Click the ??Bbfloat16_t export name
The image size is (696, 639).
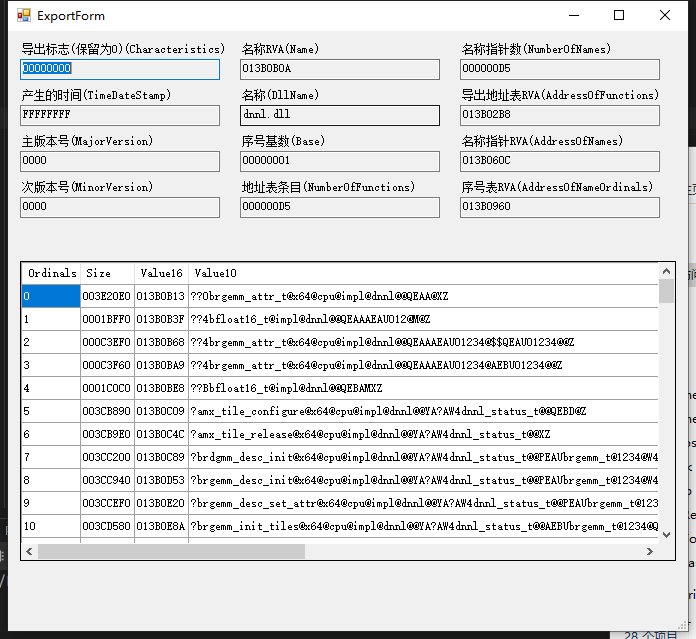[x=423, y=388]
